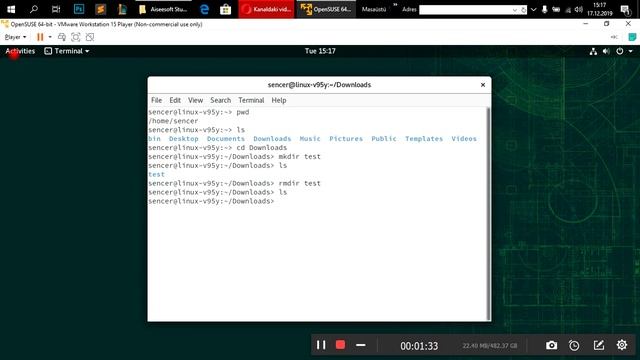Switch to Aiseesoft Studio taskbar window
Viewport: 640px width, 360px height.
pos(164,9)
